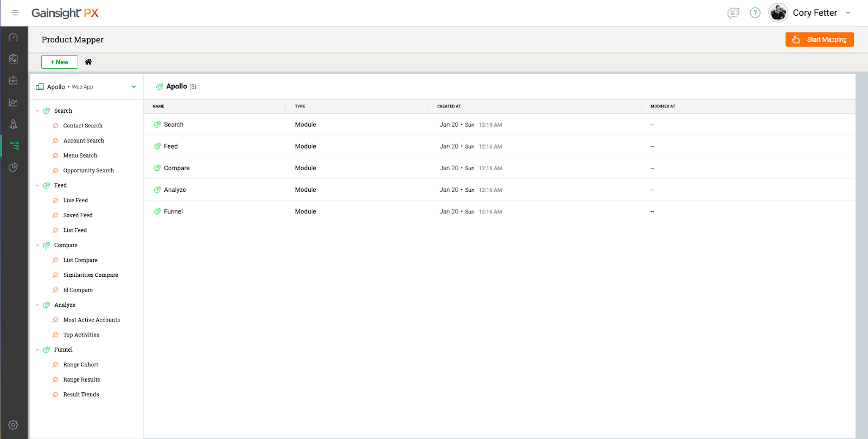Image resolution: width=868 pixels, height=439 pixels.
Task: Select Contact Search feature in tree
Action: click(x=82, y=126)
